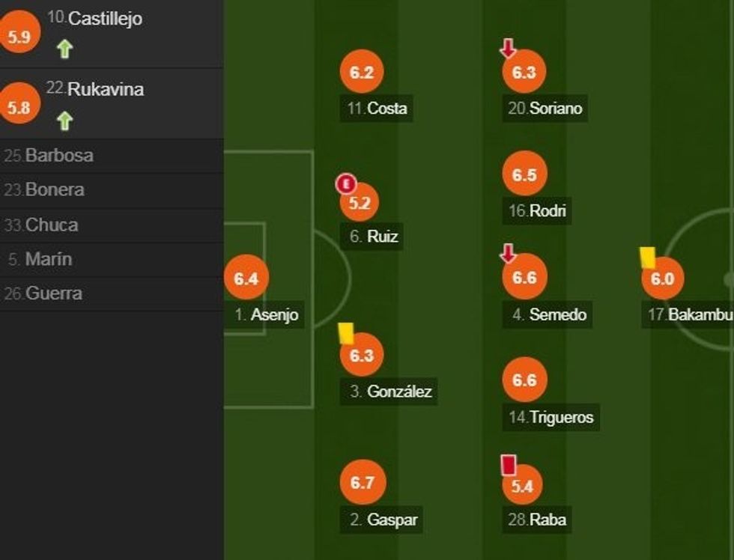Screen dimensions: 734x560
Task: Click Marín in the bench list
Action: click(49, 260)
